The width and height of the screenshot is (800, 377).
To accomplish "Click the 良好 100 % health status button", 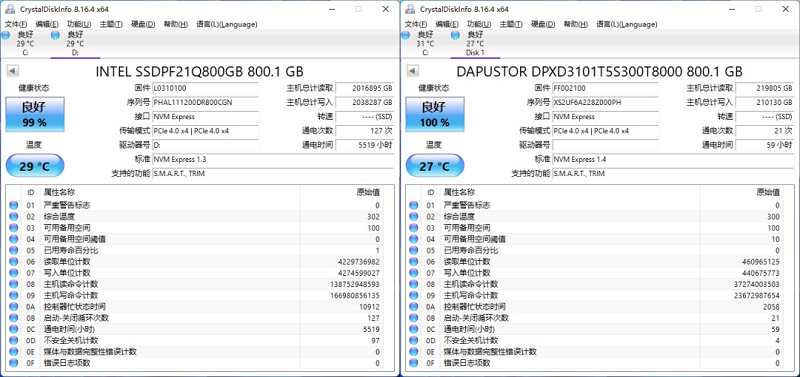I will coord(435,114).
